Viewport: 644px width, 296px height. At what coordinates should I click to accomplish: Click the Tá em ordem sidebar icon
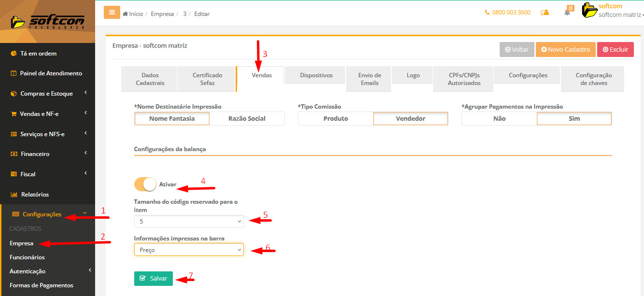pos(14,54)
